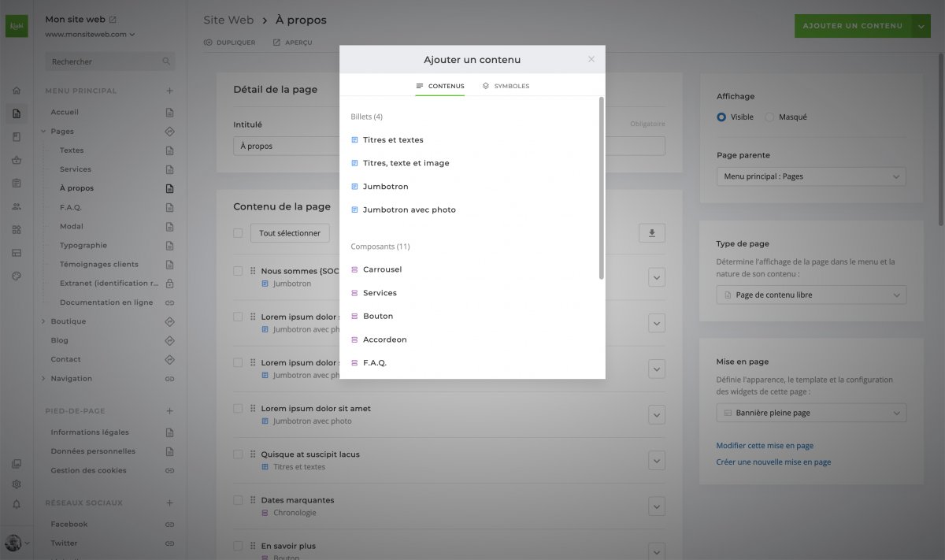Viewport: 945px width, 560px height.
Task: Choose Bouton component in the dialog
Action: 378,316
